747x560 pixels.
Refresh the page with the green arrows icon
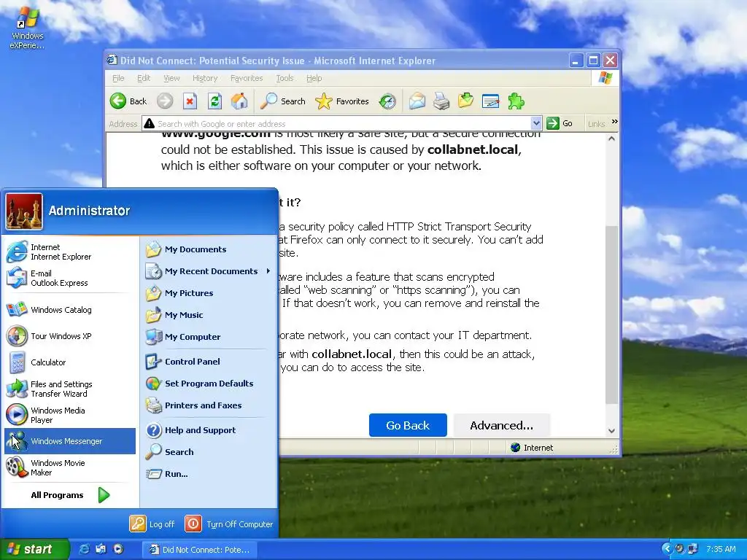(x=215, y=101)
